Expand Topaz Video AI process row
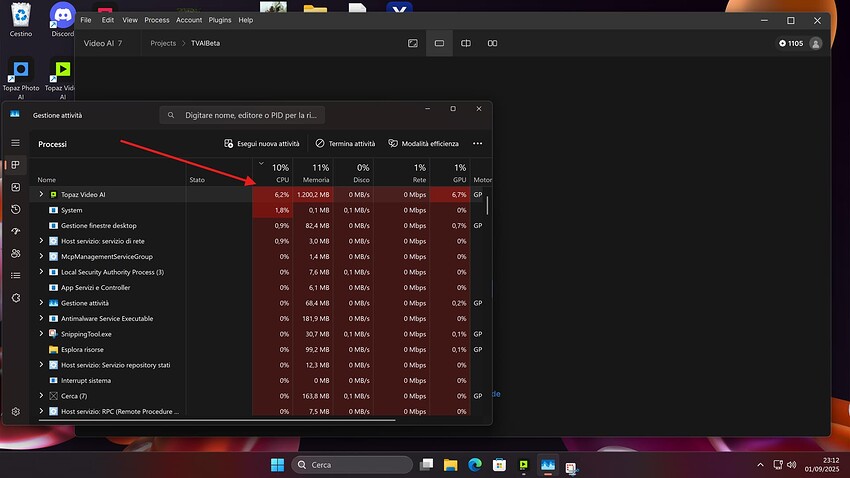Screen dimensions: 850x478 (x=41, y=194)
